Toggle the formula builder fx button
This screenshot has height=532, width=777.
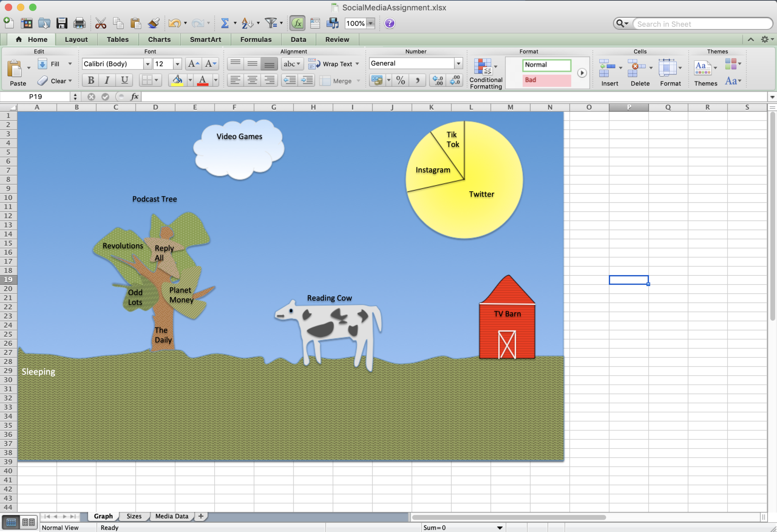pos(297,24)
